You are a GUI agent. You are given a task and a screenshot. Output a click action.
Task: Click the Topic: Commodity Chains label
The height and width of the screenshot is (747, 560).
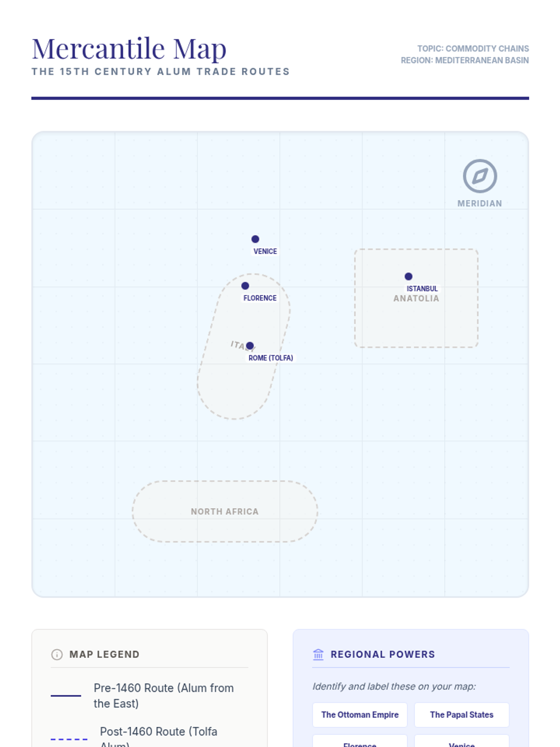coord(473,49)
